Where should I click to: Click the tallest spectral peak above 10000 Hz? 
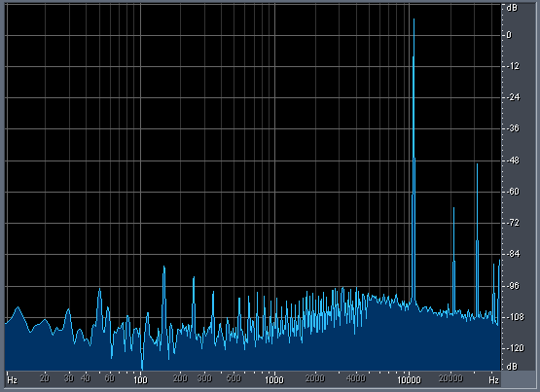[414, 20]
